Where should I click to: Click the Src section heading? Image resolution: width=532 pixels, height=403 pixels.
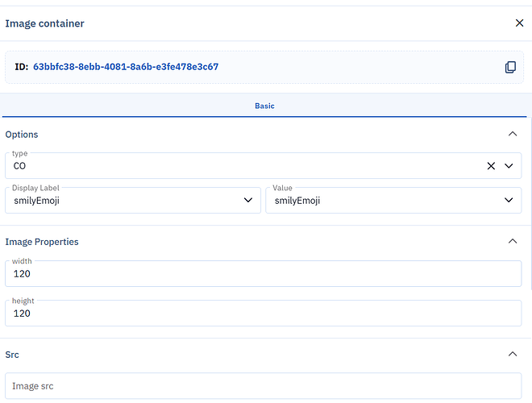coord(12,355)
